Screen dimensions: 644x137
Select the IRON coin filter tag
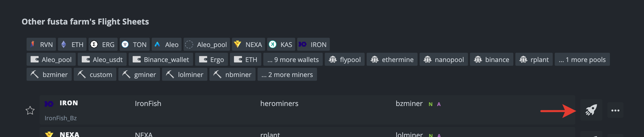tap(313, 44)
